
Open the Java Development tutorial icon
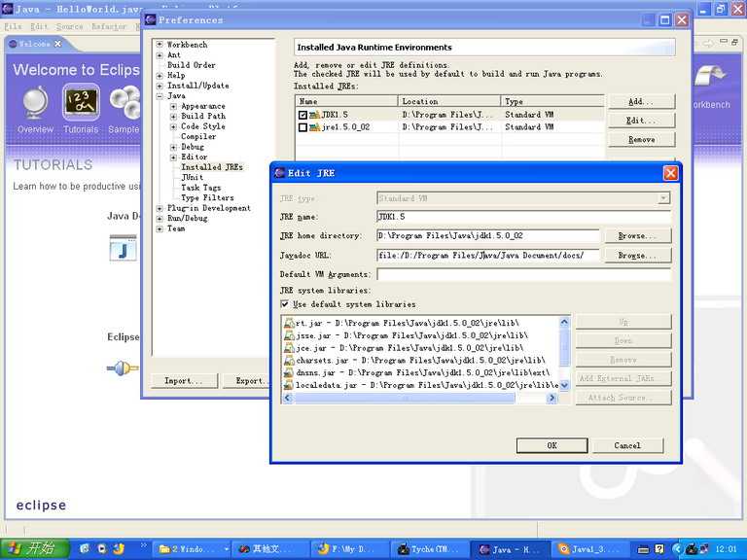[123, 248]
